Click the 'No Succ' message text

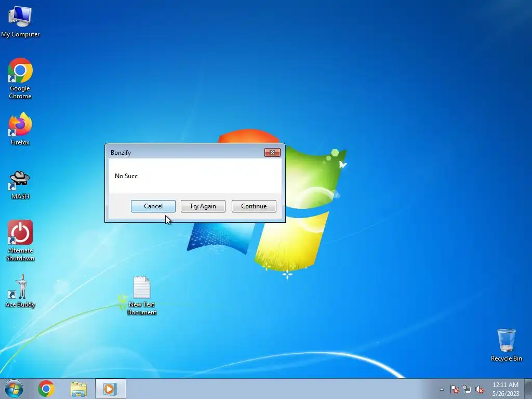126,176
